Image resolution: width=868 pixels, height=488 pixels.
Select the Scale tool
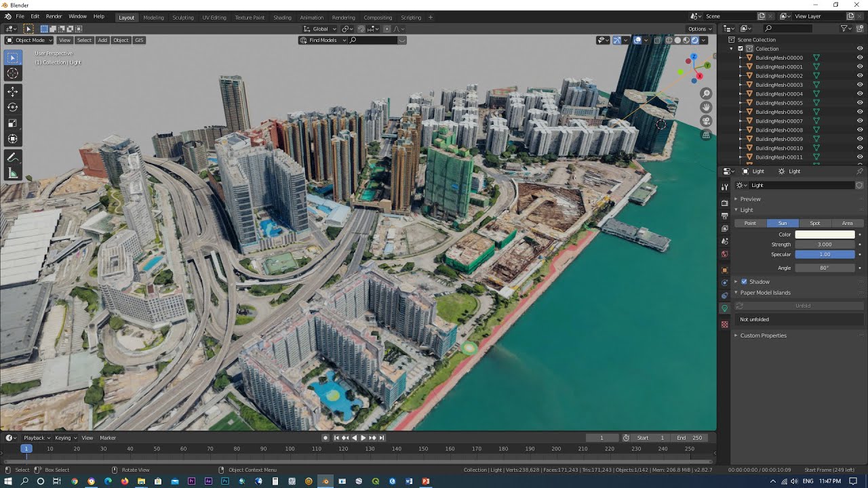(x=12, y=123)
